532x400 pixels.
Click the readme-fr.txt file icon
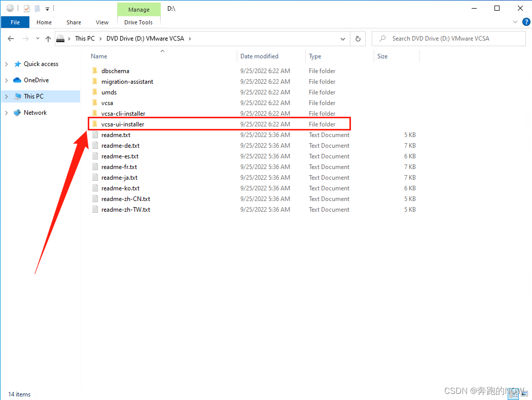pyautogui.click(x=95, y=166)
